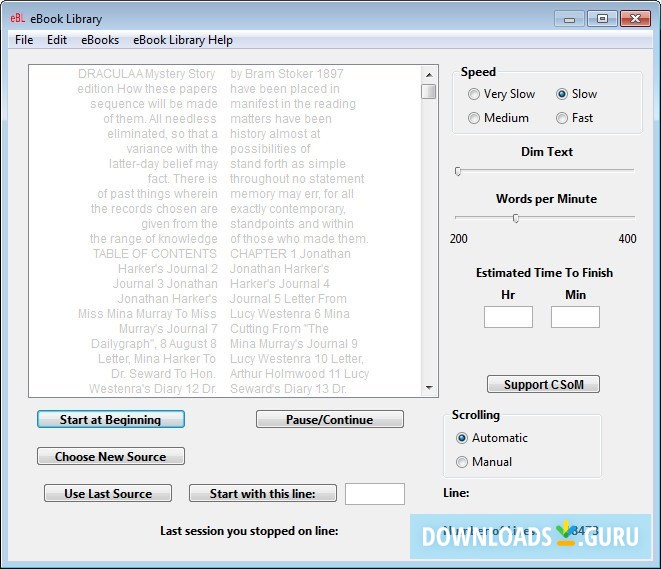Click the '400' words per minute label
This screenshot has height=569, width=661.
click(x=627, y=239)
